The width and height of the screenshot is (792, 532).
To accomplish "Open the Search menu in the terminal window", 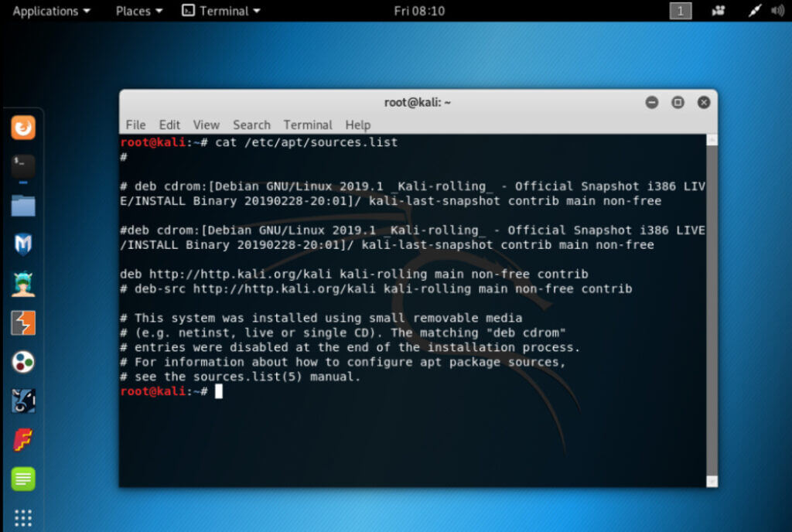I will (x=251, y=124).
